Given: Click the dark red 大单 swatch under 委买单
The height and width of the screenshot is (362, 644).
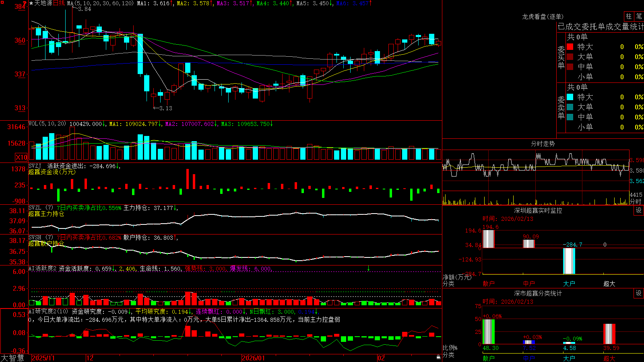Looking at the screenshot, I should point(570,57).
